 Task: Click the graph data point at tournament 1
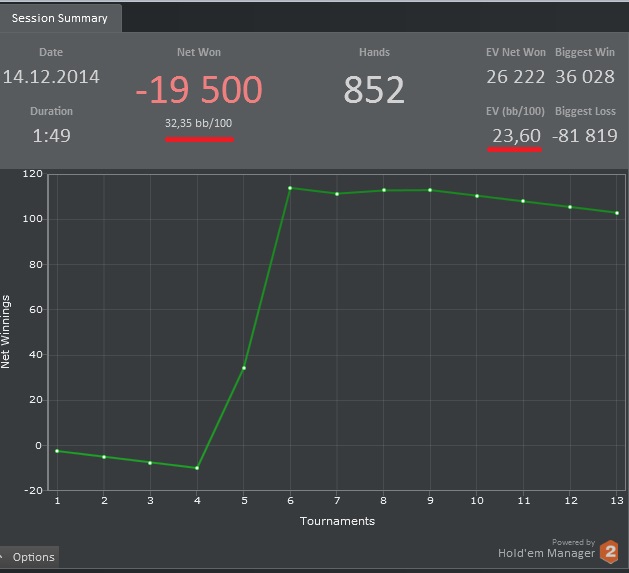[57, 451]
